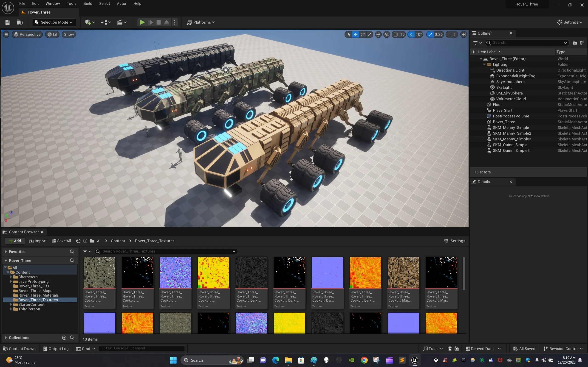
Task: Click the Import button in Content Browser
Action: coord(38,241)
